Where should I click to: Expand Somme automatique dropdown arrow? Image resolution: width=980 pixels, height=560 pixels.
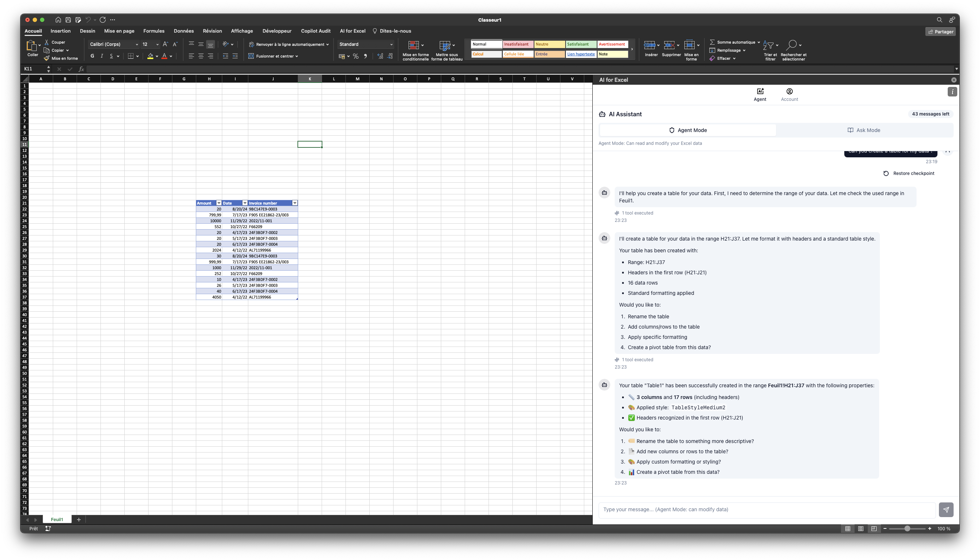[758, 42]
